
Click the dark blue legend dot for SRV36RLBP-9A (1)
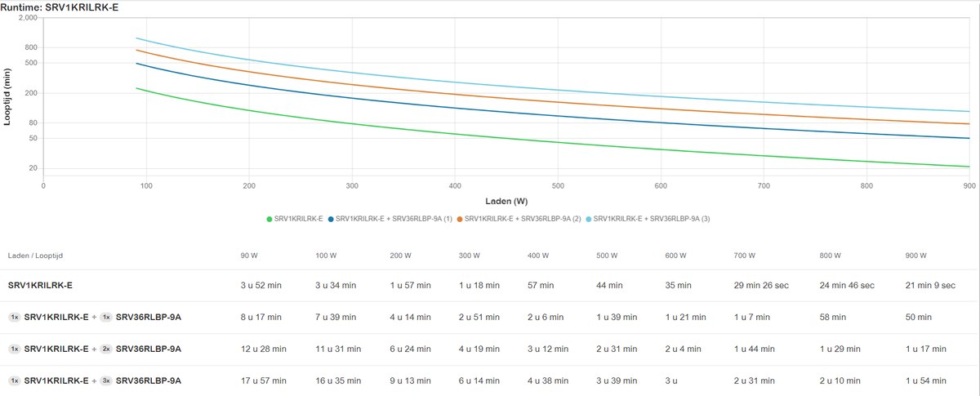click(331, 219)
